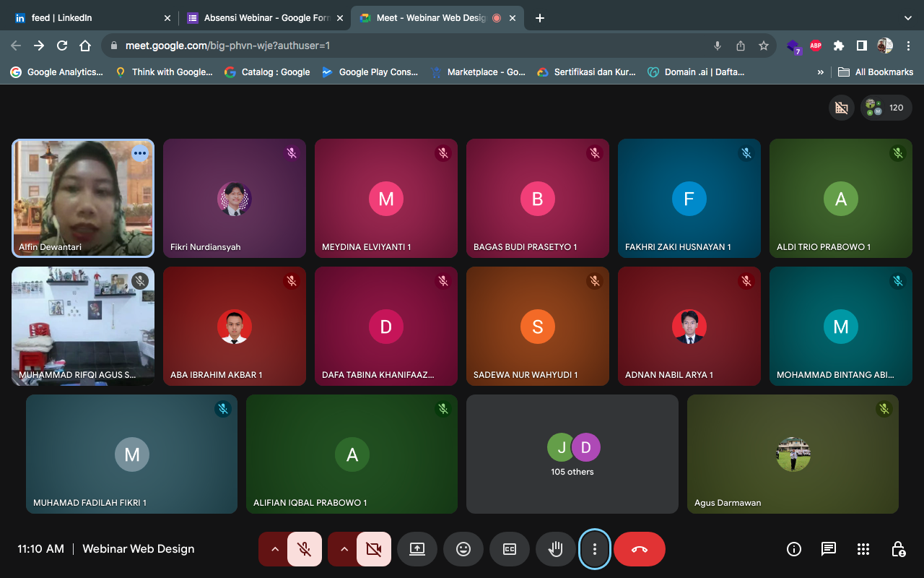Show all 120 participants

[886, 108]
